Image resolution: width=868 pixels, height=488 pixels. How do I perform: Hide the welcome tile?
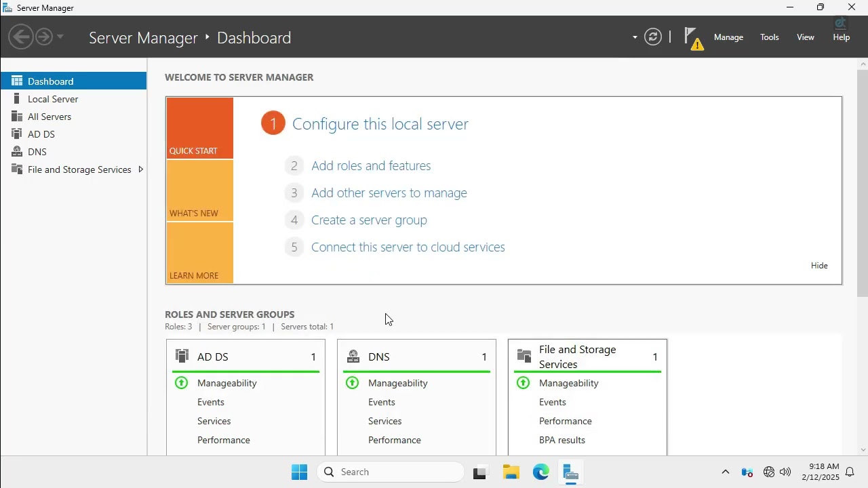(x=819, y=266)
